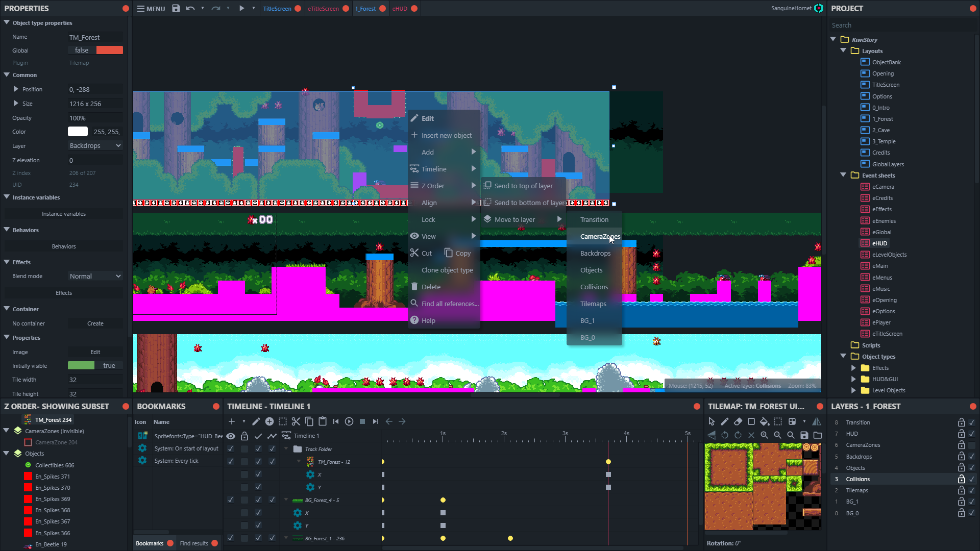Enable visibility checkbox for CameraZones layer
Screen dimensions: 980x551
click(972, 445)
